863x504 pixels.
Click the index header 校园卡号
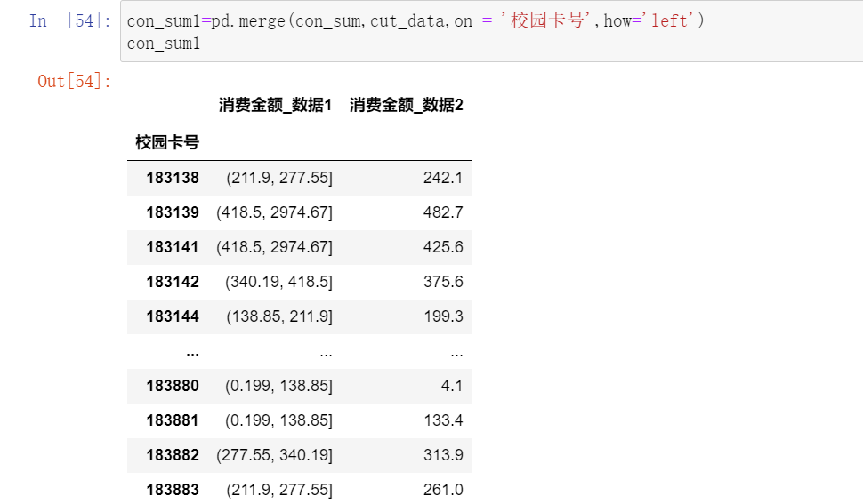(167, 142)
